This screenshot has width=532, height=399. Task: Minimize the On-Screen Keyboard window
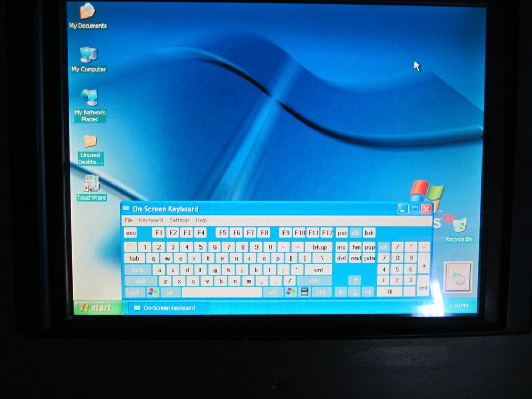403,209
